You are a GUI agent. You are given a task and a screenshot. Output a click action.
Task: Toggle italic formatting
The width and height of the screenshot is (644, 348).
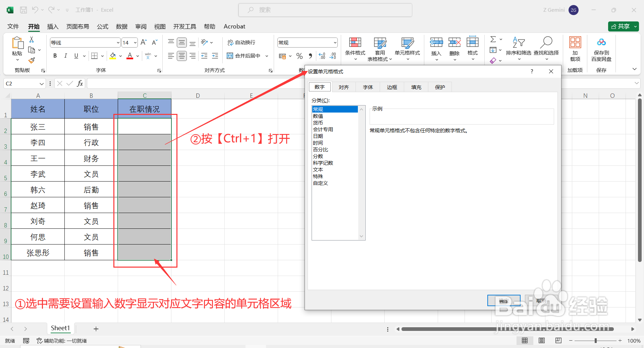coord(66,56)
